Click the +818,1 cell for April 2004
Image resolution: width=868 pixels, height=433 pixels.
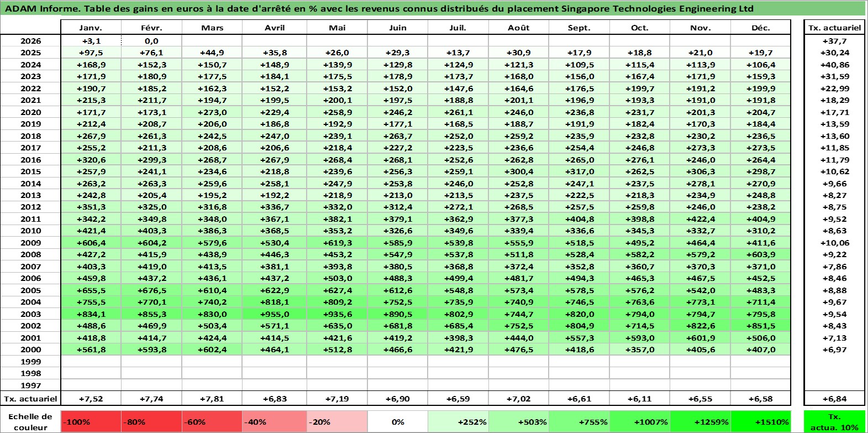coord(275,302)
